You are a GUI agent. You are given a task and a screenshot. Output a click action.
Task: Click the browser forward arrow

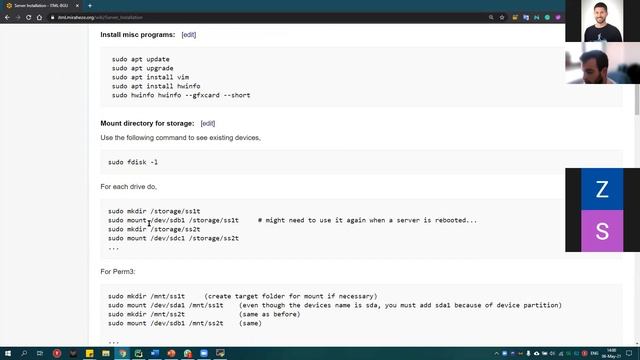18,18
